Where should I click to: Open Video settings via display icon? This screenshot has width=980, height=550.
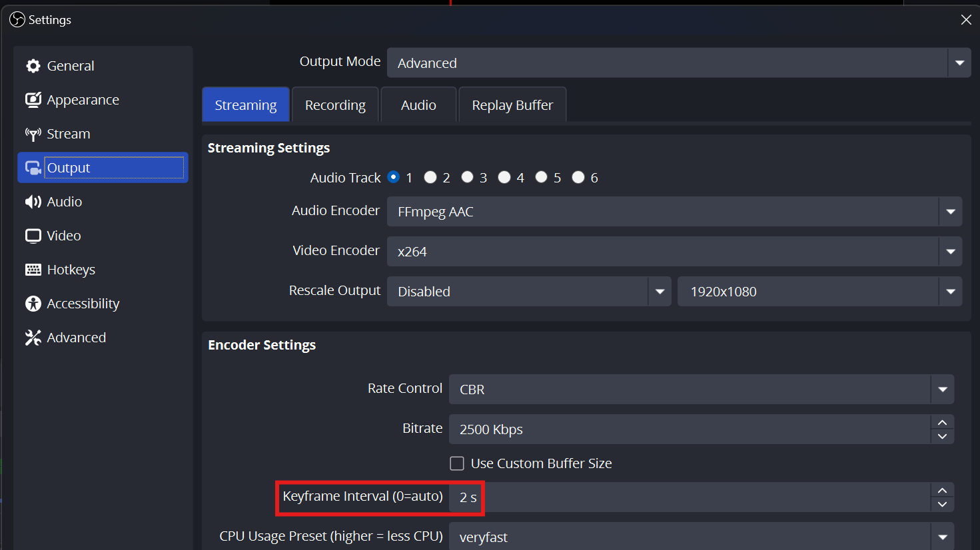[33, 235]
